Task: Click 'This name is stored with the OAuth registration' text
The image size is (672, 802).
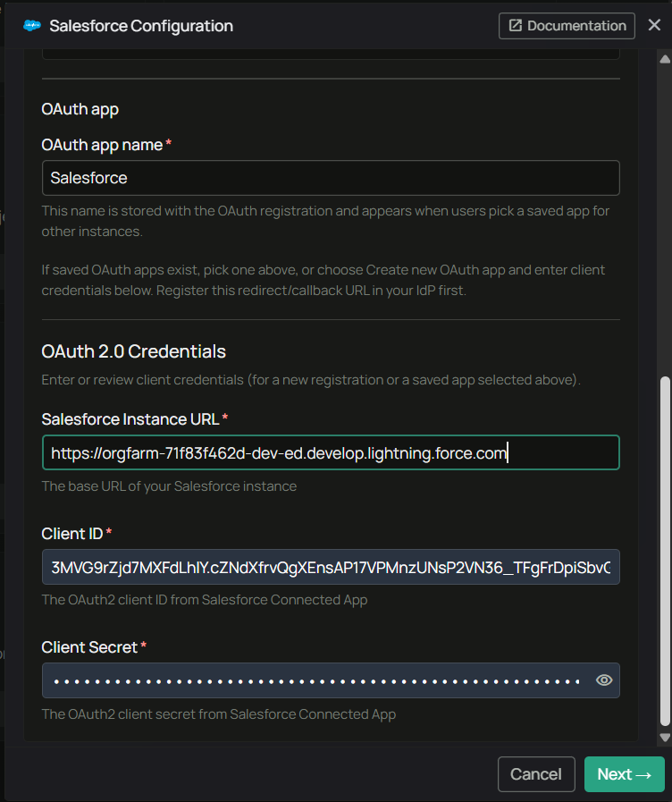Action: tap(325, 221)
